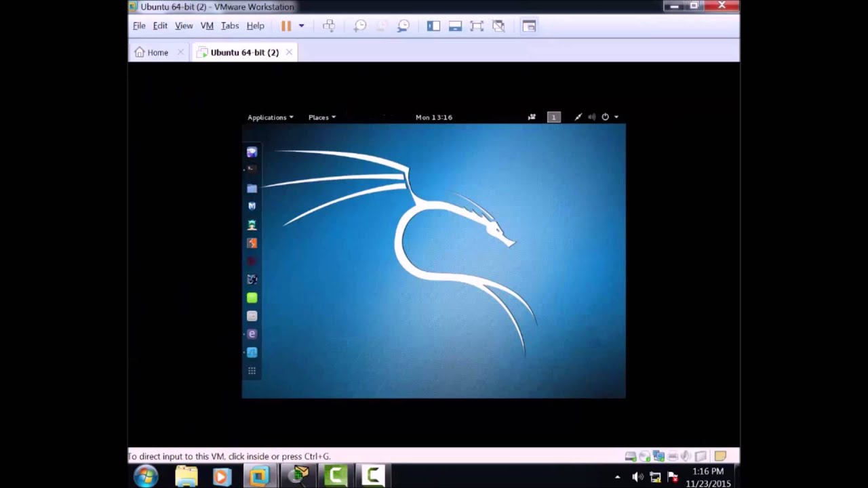Click the display device status icon
This screenshot has height=488, width=868.
click(701, 457)
